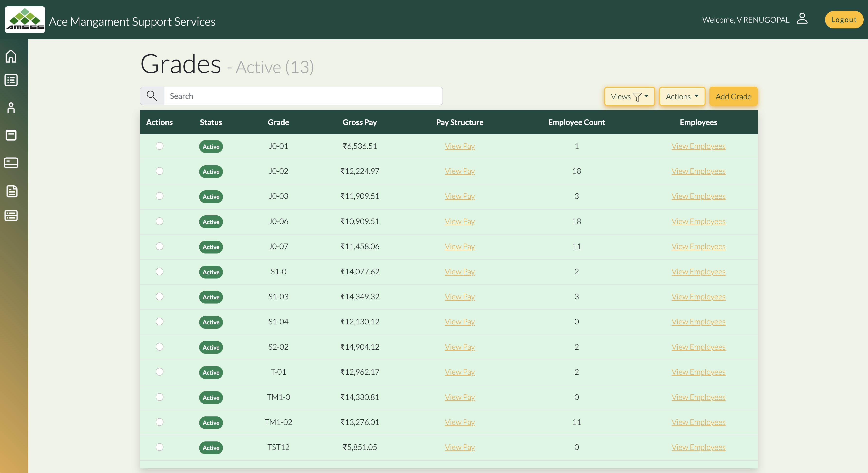868x473 pixels.
Task: Choose the TST12 grade radio button
Action: point(159,447)
